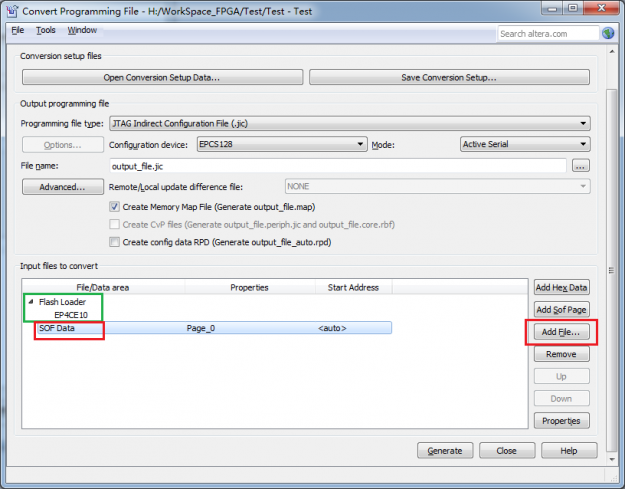Screen dimensions: 625x489
Task: Click the <auto> start address cell
Action: (x=332, y=328)
